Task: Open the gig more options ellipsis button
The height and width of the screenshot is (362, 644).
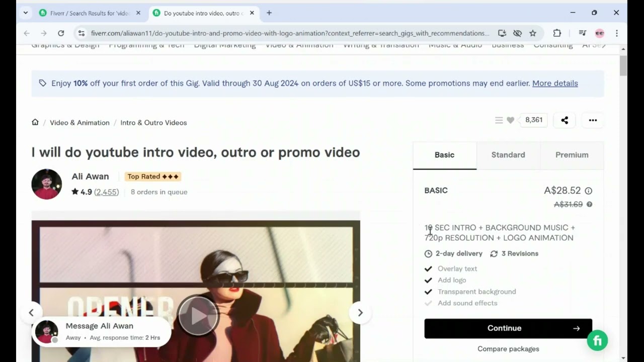Action: click(593, 120)
